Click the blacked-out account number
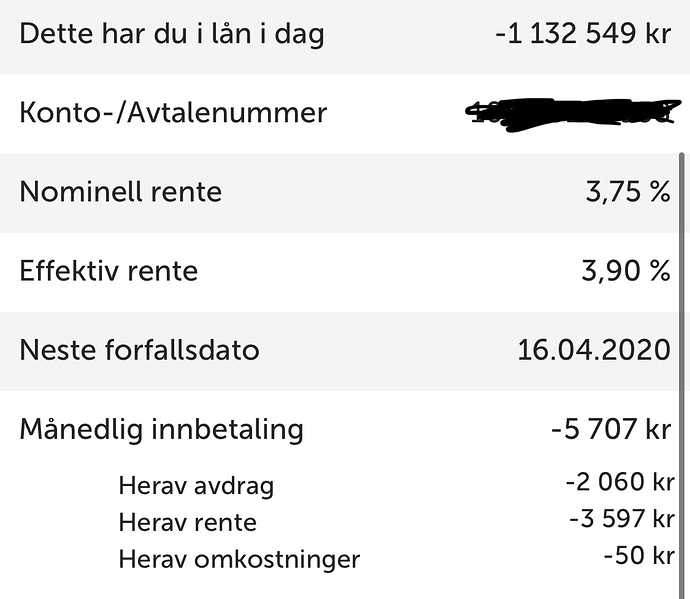The height and width of the screenshot is (599, 690). pos(573,115)
